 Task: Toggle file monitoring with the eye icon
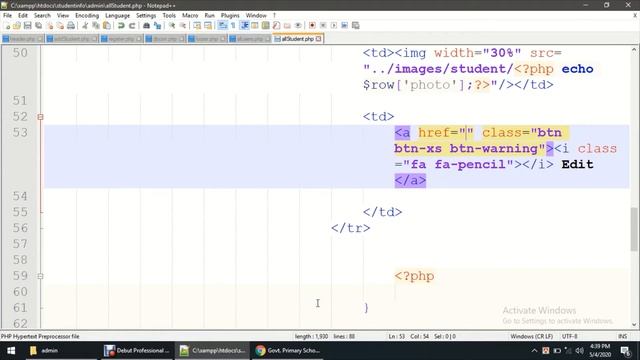coord(298,25)
